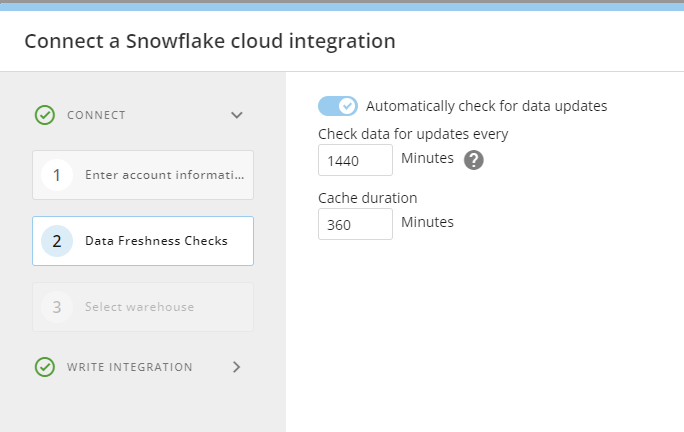The width and height of the screenshot is (684, 432).
Task: Click 'Automatically check for data updates' label
Action: pos(486,106)
